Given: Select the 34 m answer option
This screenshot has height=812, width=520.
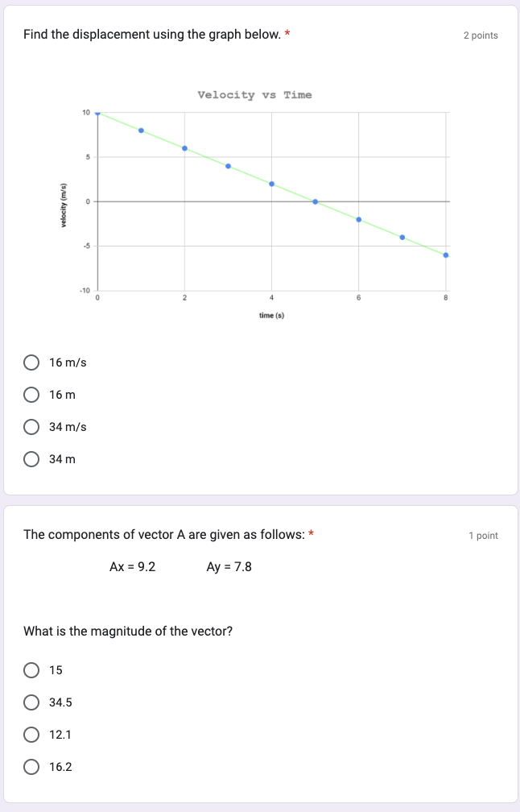Looking at the screenshot, I should (31, 458).
